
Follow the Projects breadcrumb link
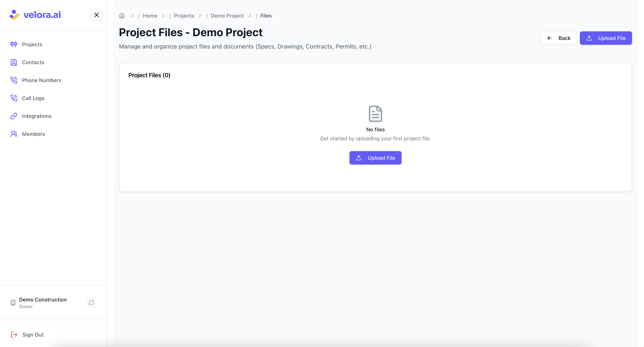(184, 16)
